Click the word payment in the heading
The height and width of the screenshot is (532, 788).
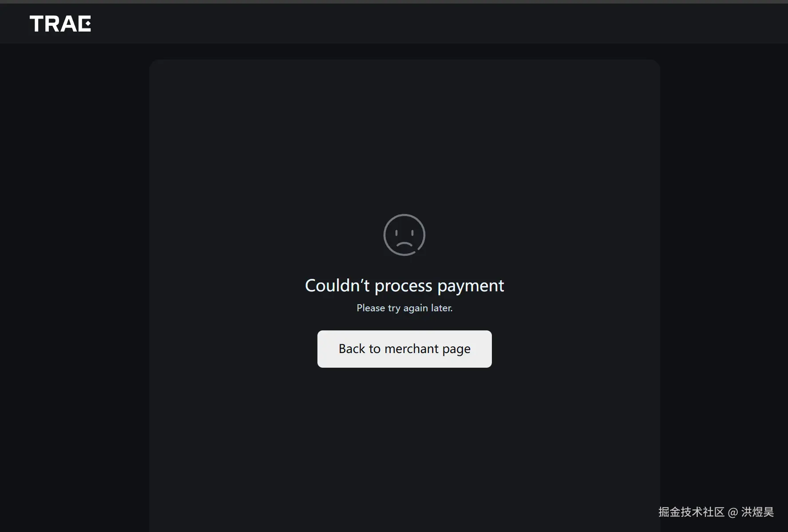471,286
